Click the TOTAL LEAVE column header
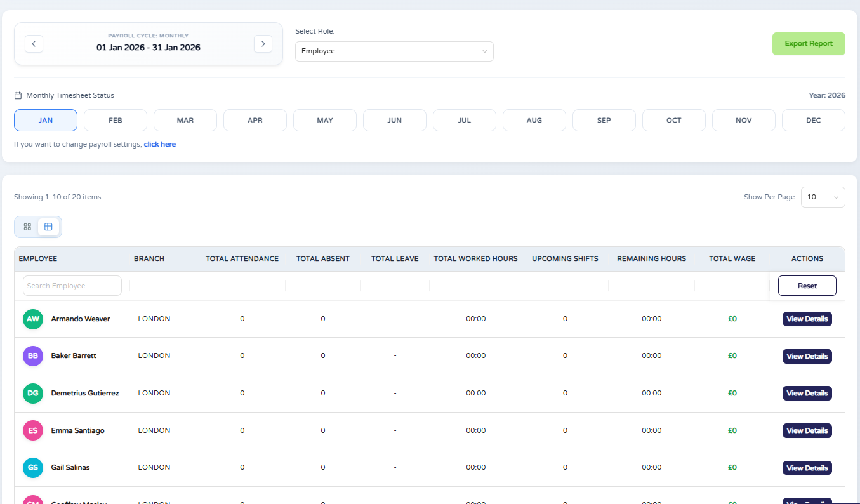 tap(395, 259)
